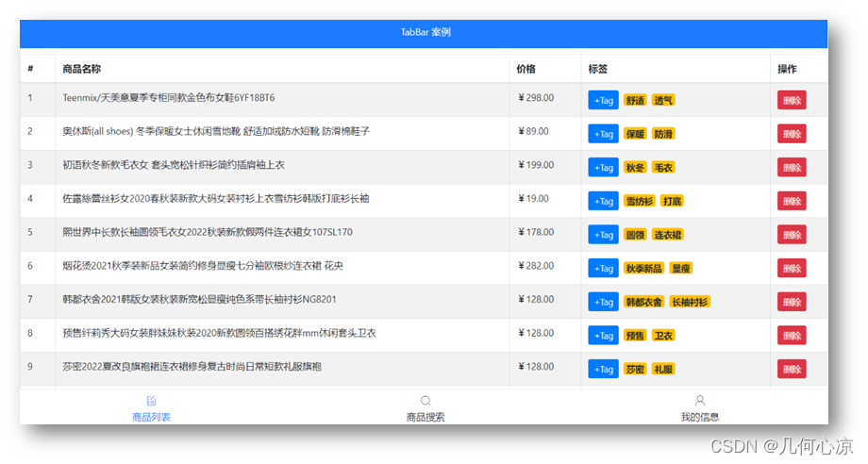Click the TabBar 案例 header title
This screenshot has height=464, width=868.
point(426,32)
